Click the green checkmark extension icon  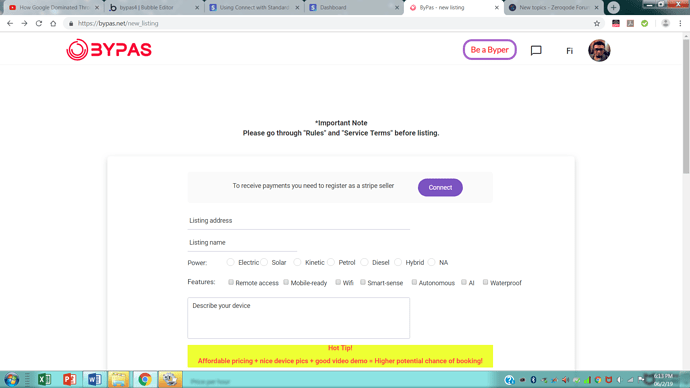coord(645,23)
